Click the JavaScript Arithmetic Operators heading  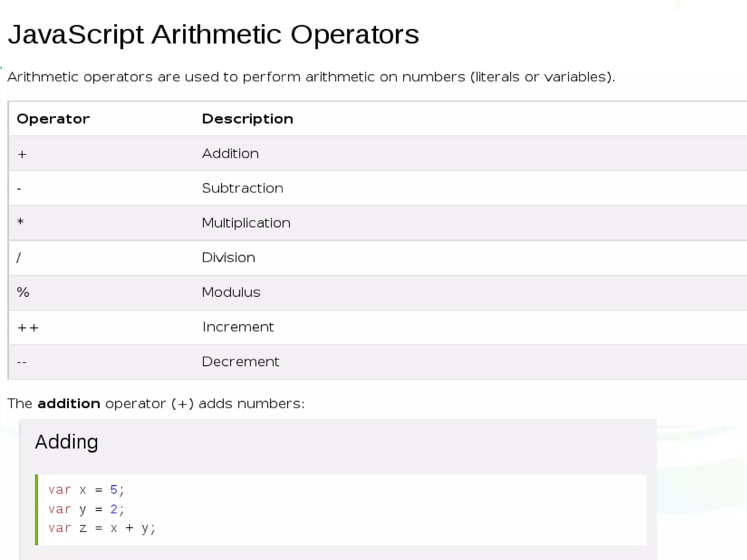(x=213, y=35)
